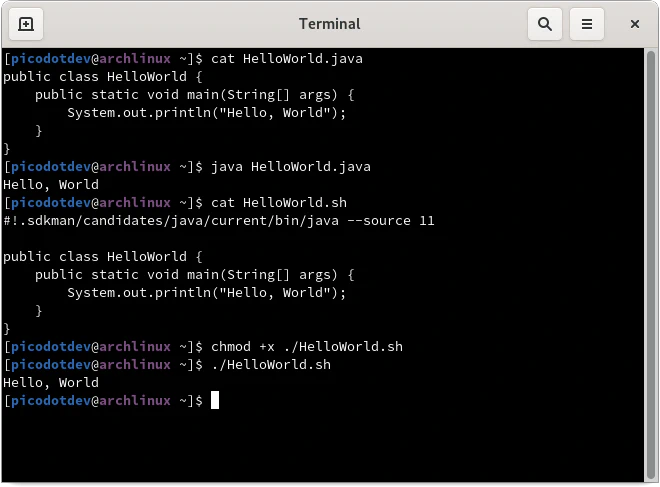Click the Terminal window title text
Viewport: 660px width, 487px height.
tap(329, 23)
